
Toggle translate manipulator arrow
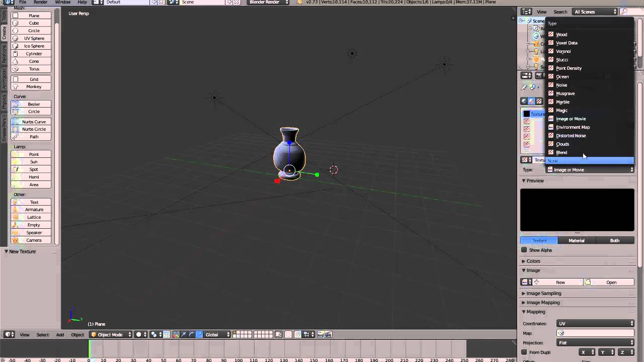click(184, 334)
